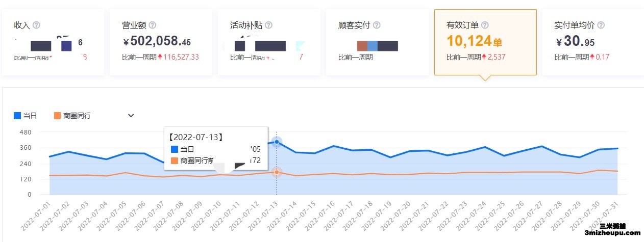Click the 0.17 average price change value
Screen dimensions: 644x242
click(603, 57)
